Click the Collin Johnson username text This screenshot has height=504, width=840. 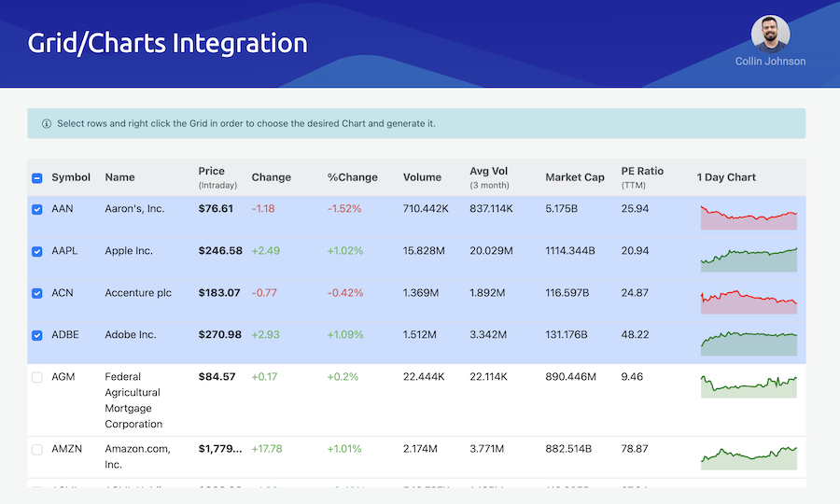click(770, 62)
